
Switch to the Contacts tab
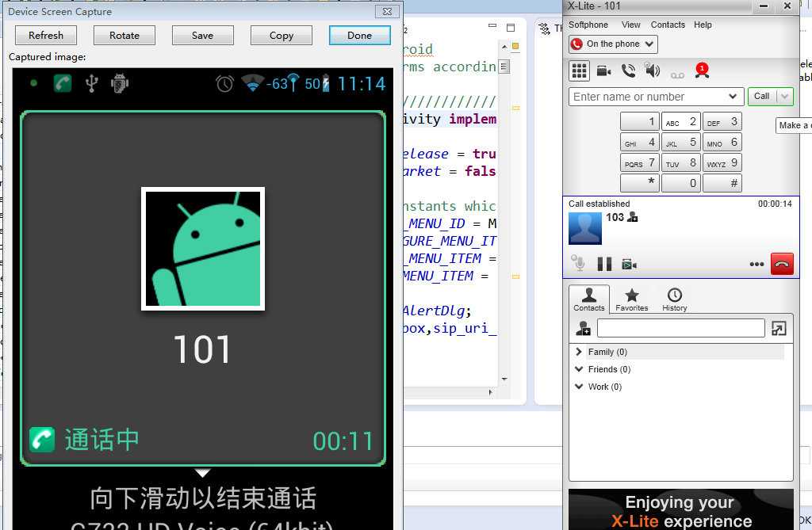click(589, 299)
